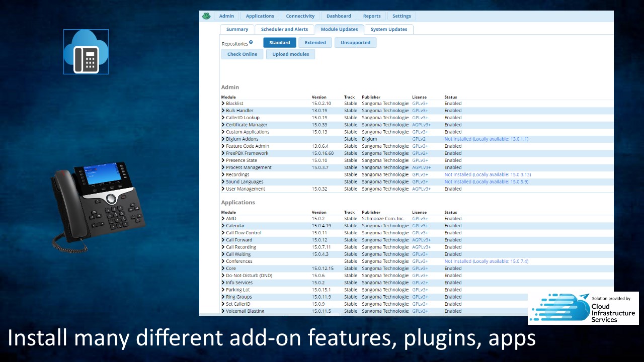
Task: Click the Cloud Infrastructure Services logo
Action: pyautogui.click(x=583, y=308)
